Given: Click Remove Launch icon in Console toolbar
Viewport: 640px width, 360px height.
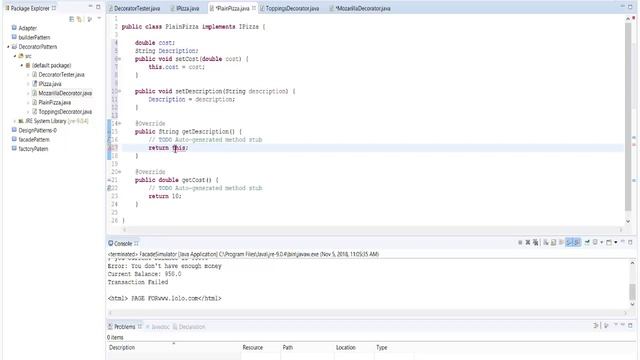Looking at the screenshot, I should (528, 242).
